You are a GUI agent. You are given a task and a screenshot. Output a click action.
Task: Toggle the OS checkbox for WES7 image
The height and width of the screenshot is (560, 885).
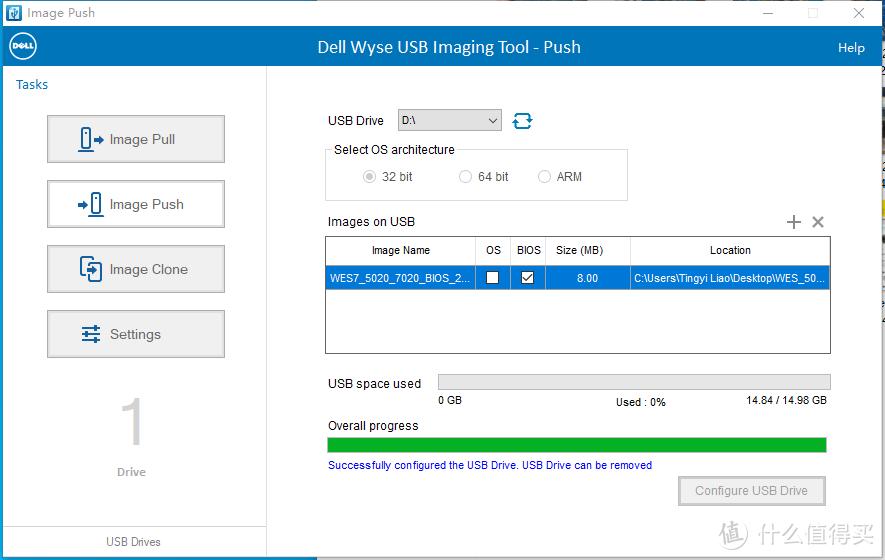coord(493,278)
